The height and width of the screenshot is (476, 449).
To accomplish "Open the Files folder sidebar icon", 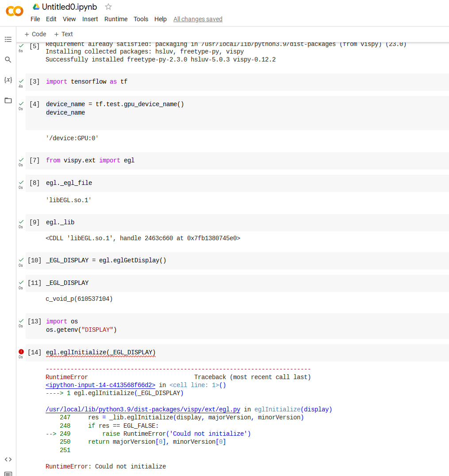I will tap(8, 100).
